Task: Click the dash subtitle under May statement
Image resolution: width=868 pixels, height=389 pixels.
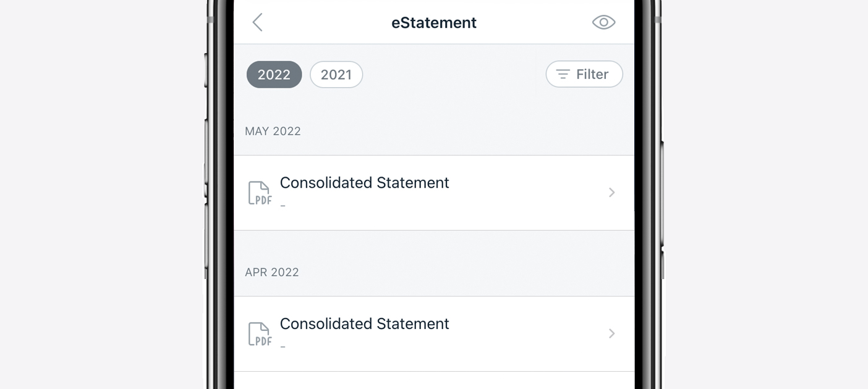Action: pos(283,206)
